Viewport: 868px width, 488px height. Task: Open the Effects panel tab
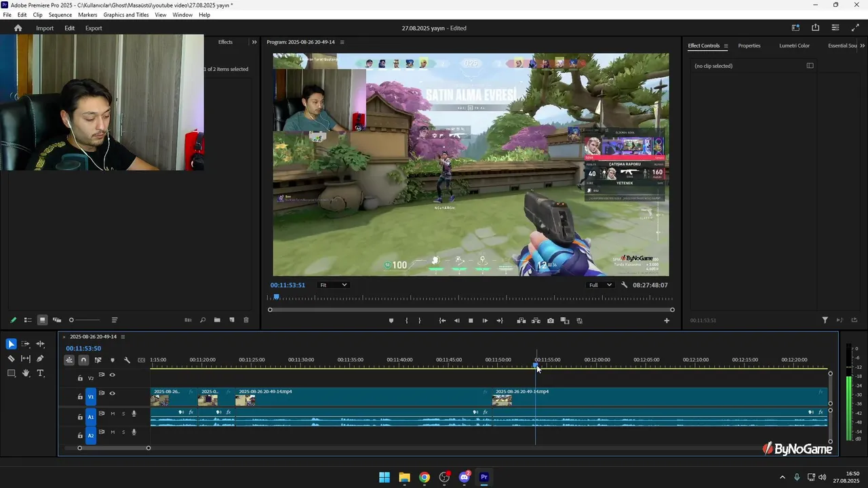225,42
